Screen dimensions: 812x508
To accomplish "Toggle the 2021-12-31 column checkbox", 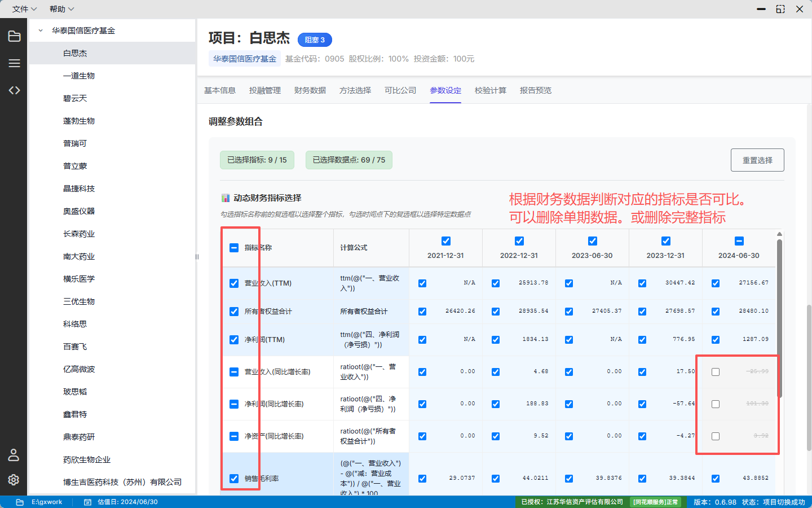I will (446, 241).
